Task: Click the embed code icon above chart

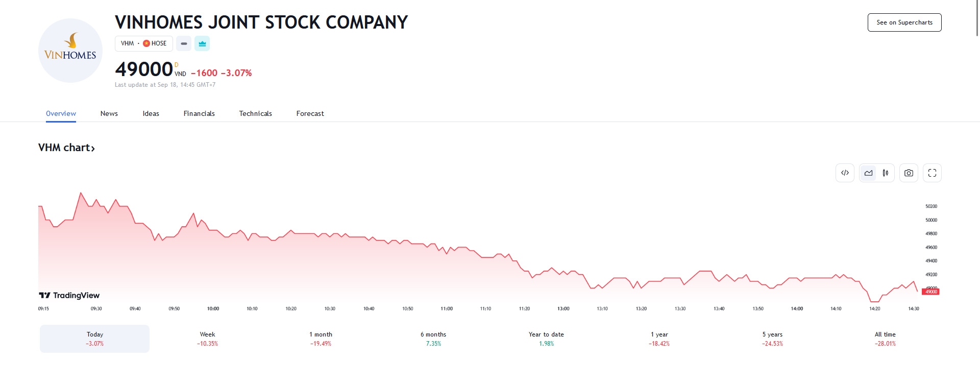Action: [x=845, y=173]
